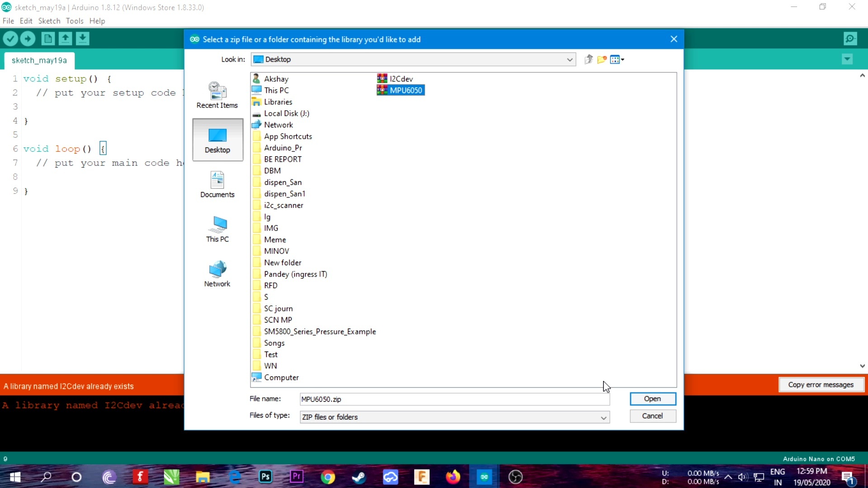Open the Tools menu
This screenshot has width=868, height=488.
74,21
